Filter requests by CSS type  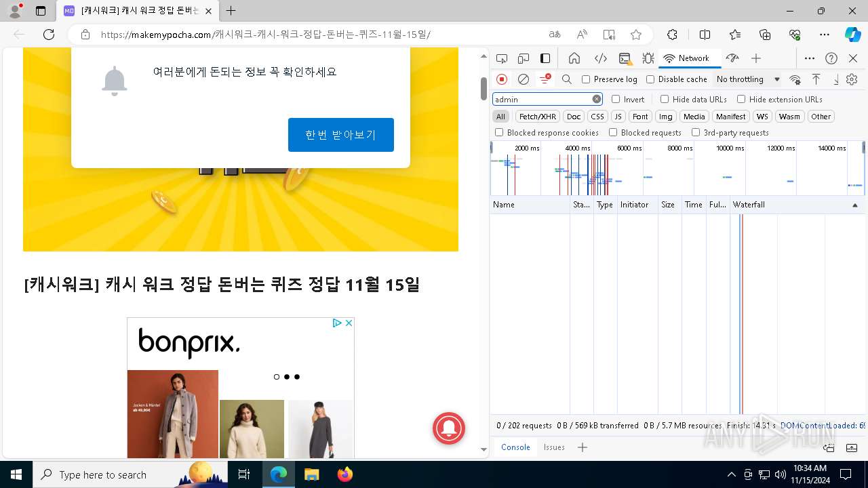click(597, 117)
